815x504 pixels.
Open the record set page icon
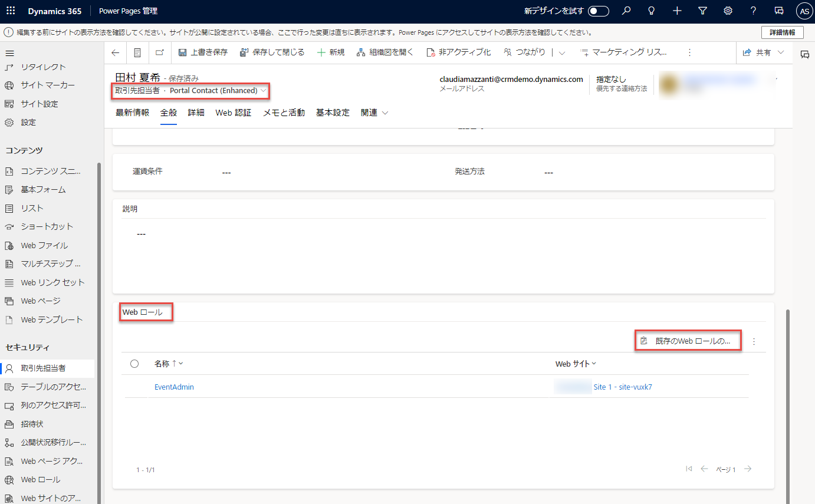pyautogui.click(x=137, y=52)
